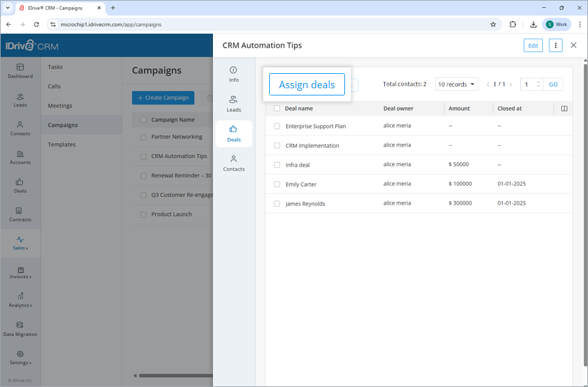Tick the Partner Networking campaign checkbox
The width and height of the screenshot is (588, 387).
pos(142,137)
